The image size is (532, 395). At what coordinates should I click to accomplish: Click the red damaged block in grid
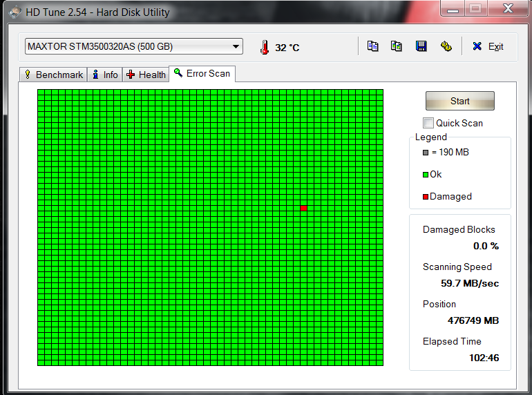[x=304, y=208]
